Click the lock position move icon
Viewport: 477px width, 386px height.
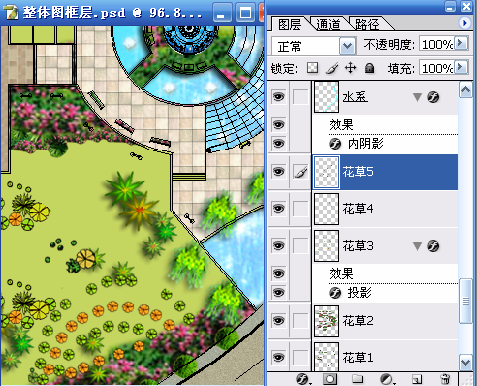point(350,68)
